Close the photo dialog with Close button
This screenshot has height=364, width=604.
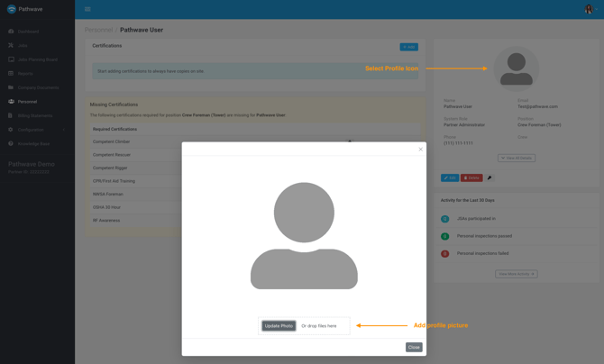[414, 347]
